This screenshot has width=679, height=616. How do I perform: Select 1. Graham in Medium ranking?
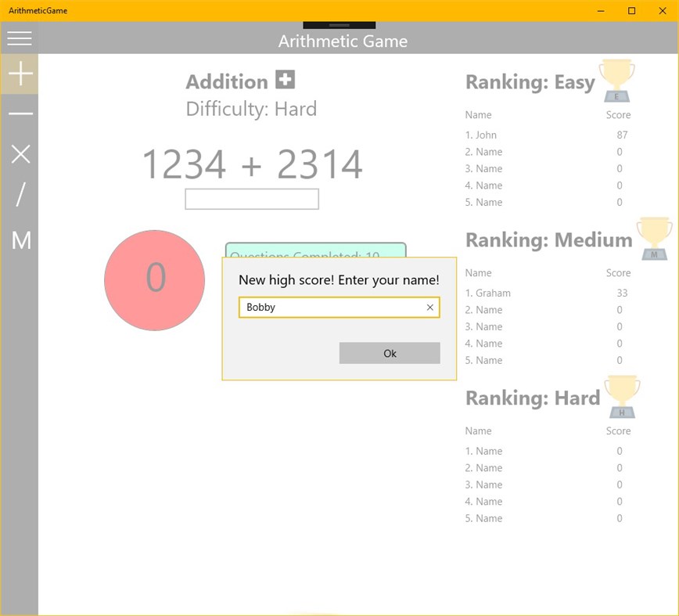click(x=487, y=294)
